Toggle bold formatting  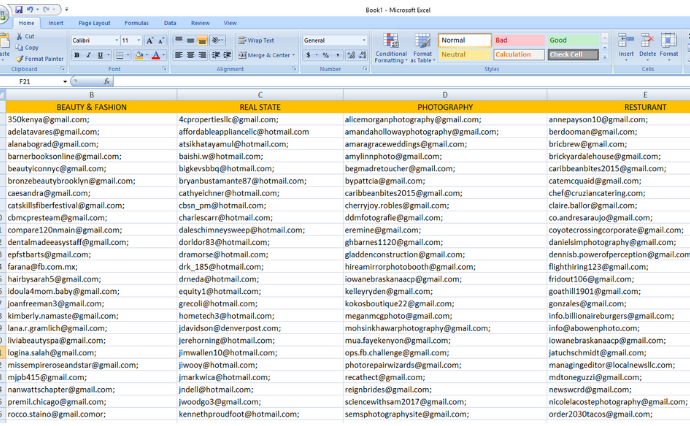[77, 55]
